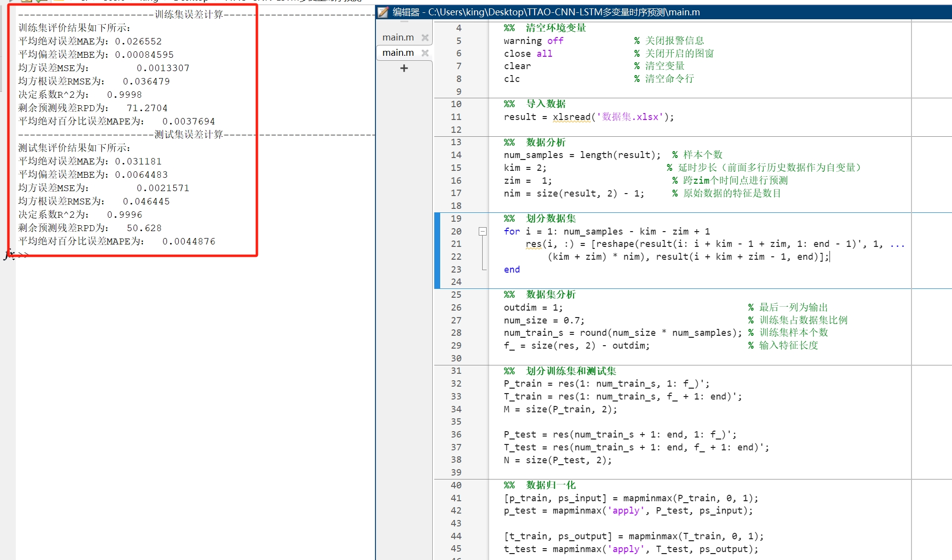Toggle breakpoint on line number 11
The image size is (952, 560).
point(456,117)
